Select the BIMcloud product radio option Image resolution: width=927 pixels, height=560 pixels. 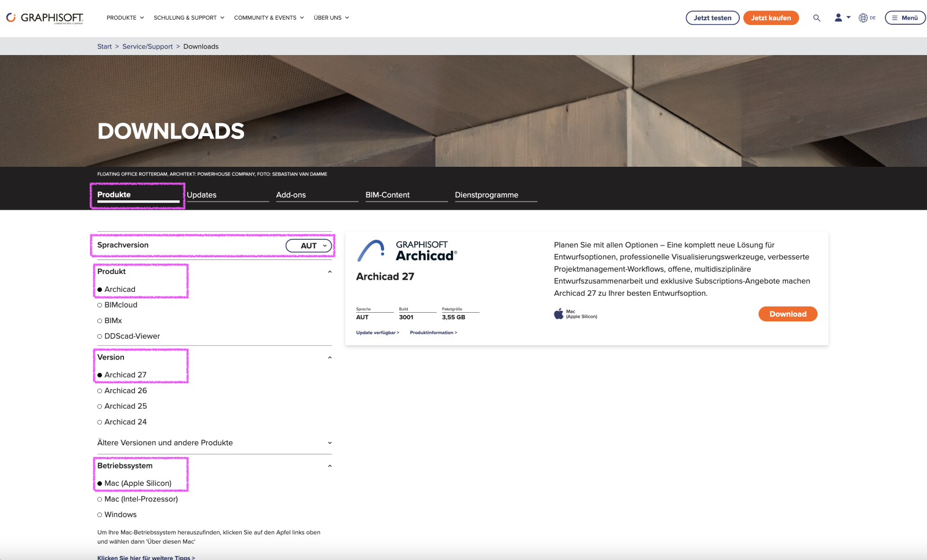click(x=117, y=305)
